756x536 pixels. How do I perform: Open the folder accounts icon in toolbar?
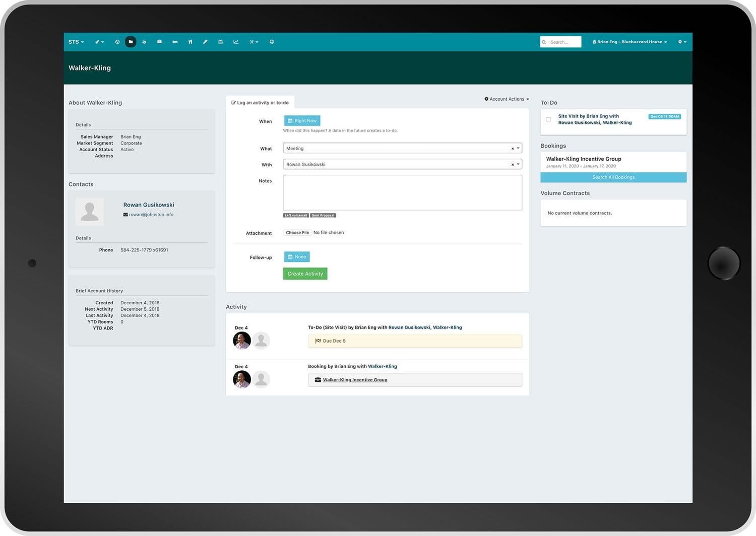(131, 42)
